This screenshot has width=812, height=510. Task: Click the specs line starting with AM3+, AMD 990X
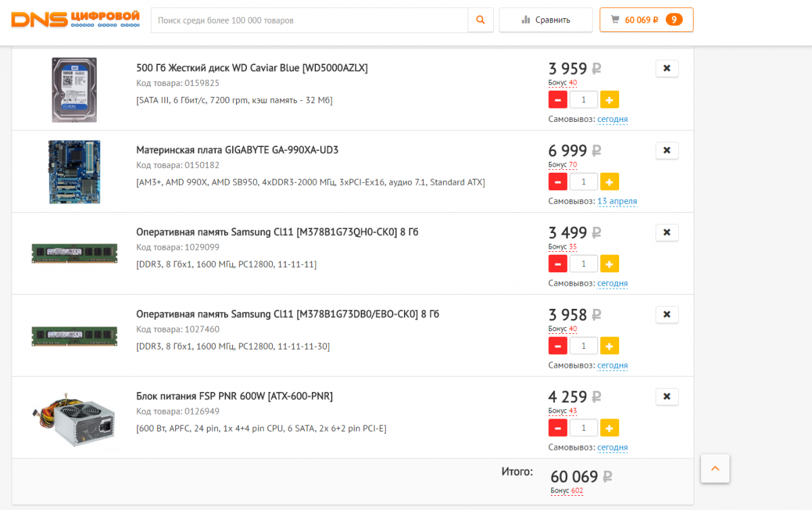tap(311, 182)
